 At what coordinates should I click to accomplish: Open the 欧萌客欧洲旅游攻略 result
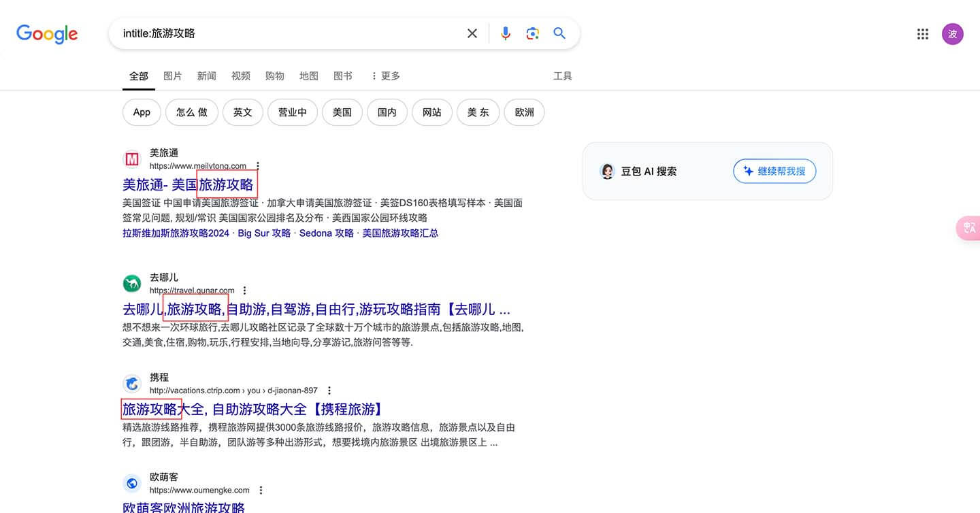click(183, 508)
